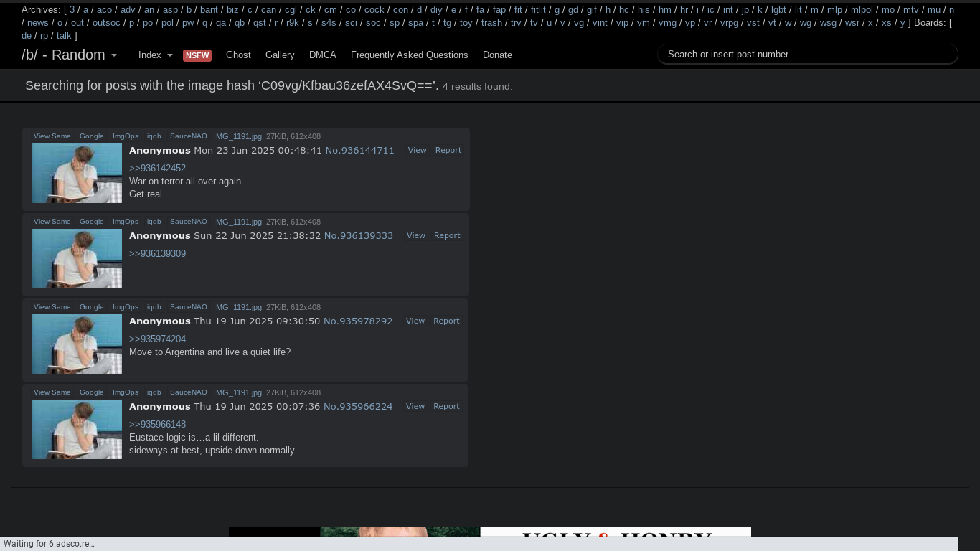
Task: Click text 'Move to Argentina and live a quiet life?'
Action: coord(209,352)
